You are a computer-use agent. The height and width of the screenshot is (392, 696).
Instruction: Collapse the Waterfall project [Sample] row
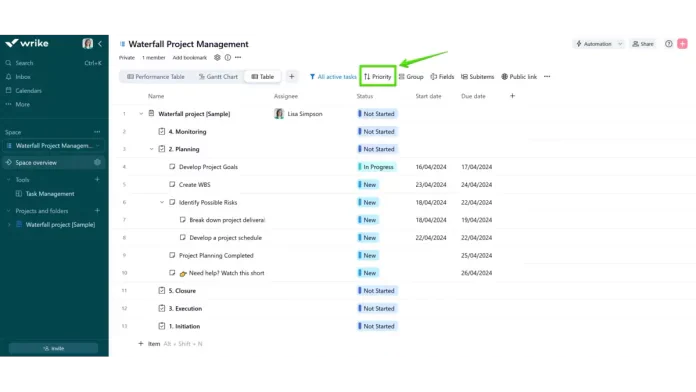tap(141, 114)
